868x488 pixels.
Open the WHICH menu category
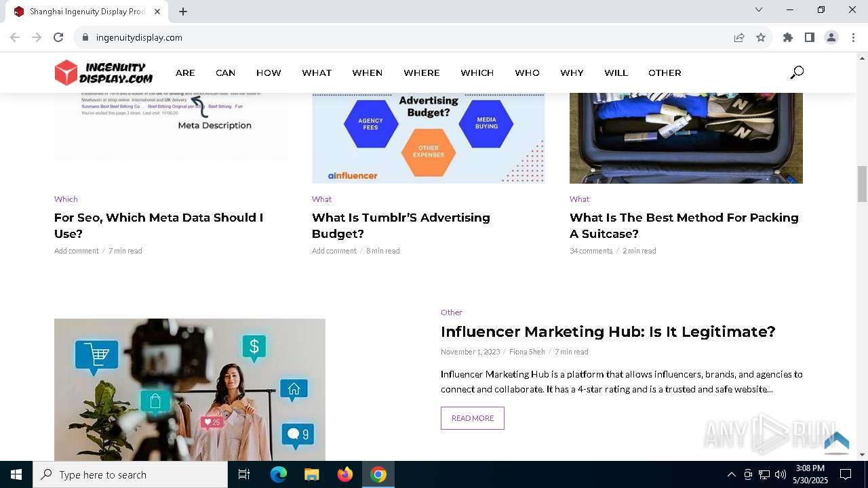click(x=477, y=73)
